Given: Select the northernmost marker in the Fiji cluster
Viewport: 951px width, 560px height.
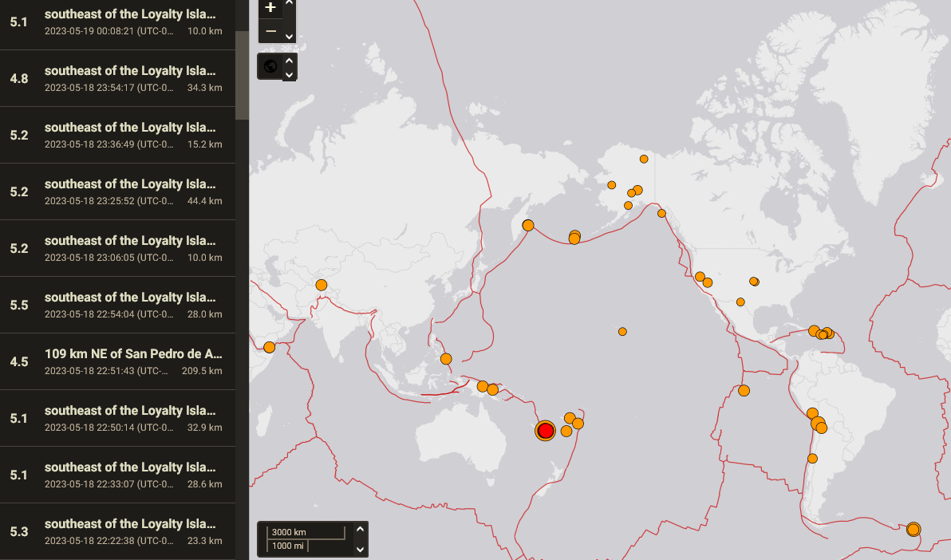Looking at the screenshot, I should pos(570,418).
